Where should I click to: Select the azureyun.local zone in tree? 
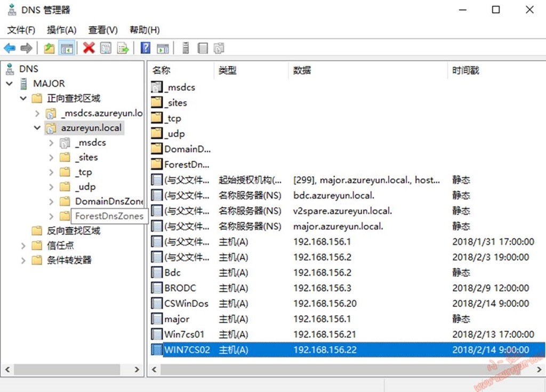point(91,128)
